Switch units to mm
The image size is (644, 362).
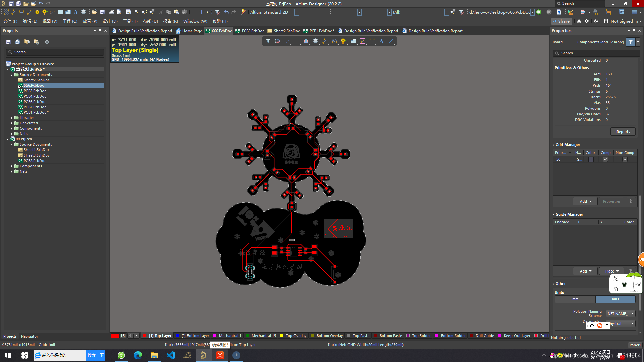click(x=575, y=299)
